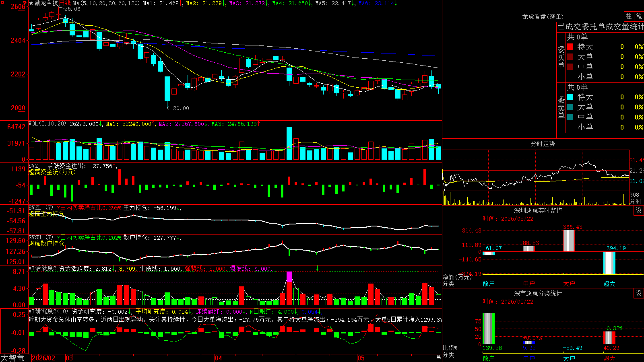Click the 主力持仓: -56.199 value
The height and width of the screenshot is (362, 644).
pos(150,208)
